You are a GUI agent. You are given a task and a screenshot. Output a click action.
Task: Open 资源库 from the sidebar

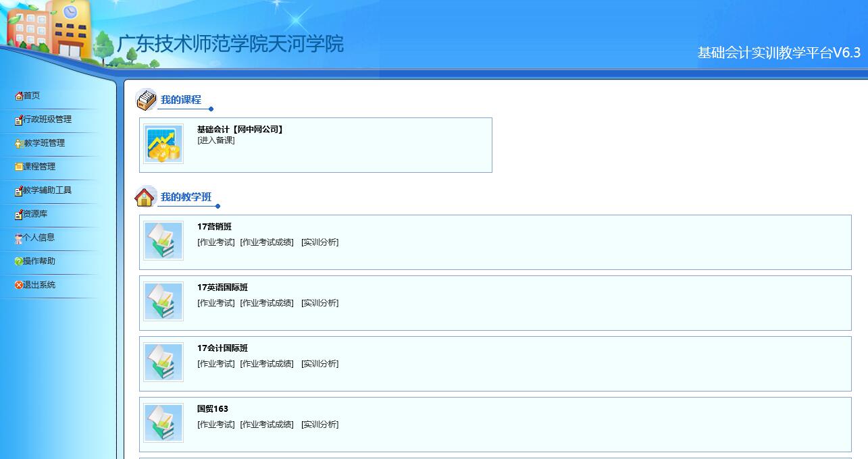point(35,214)
